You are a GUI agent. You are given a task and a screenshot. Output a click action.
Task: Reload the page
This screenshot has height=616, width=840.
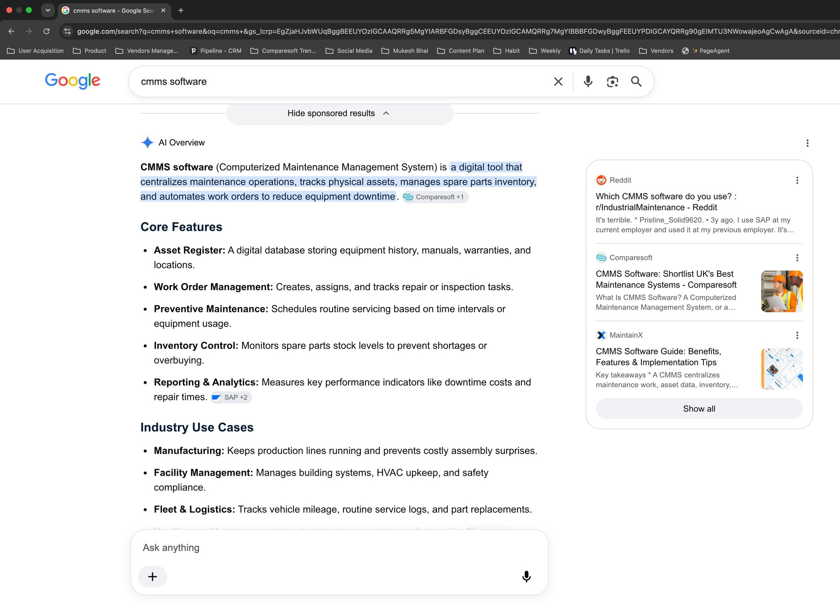click(47, 31)
